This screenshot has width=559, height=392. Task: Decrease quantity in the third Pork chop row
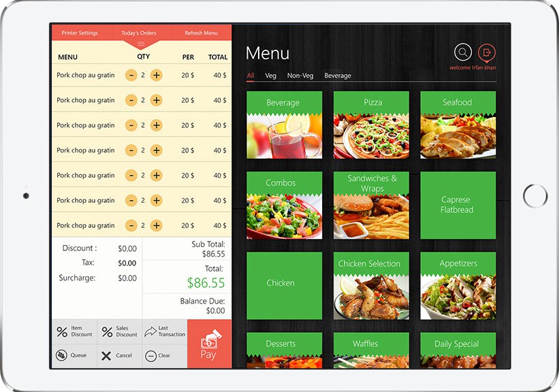(x=131, y=125)
